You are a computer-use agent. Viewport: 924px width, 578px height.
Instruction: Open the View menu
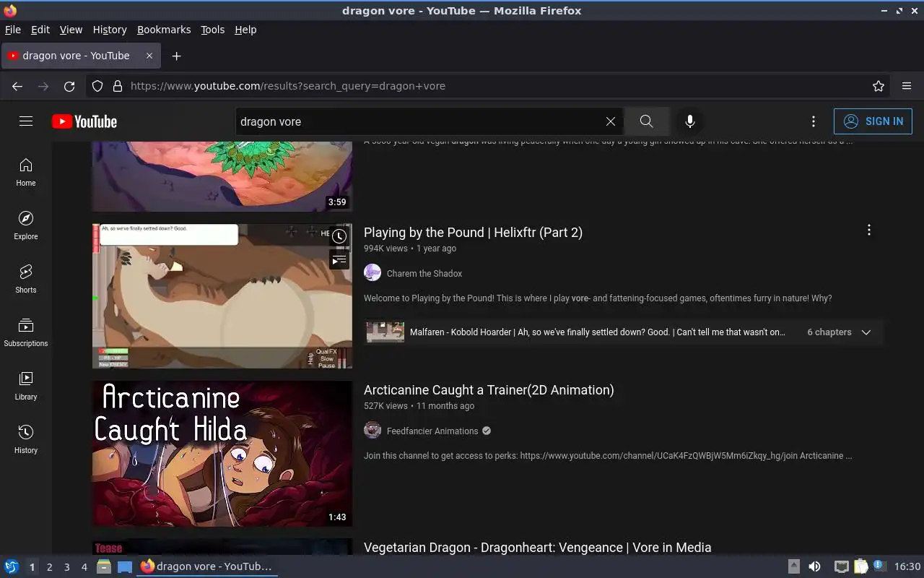(71, 30)
